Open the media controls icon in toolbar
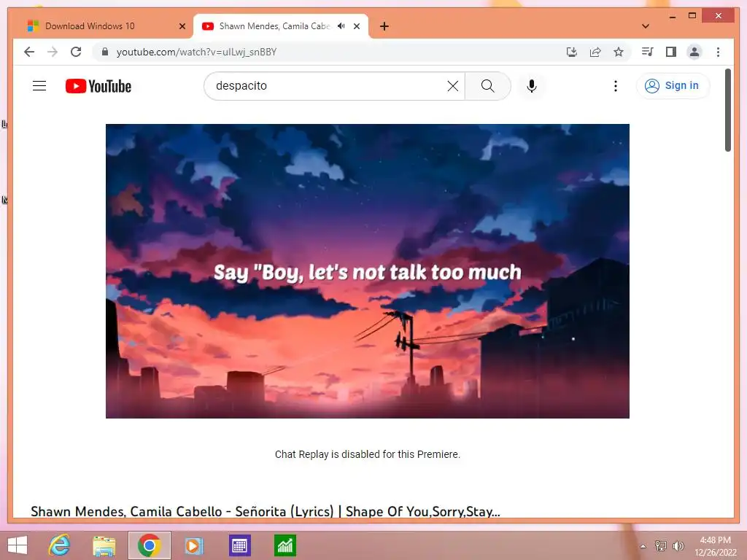The image size is (747, 560). (648, 52)
